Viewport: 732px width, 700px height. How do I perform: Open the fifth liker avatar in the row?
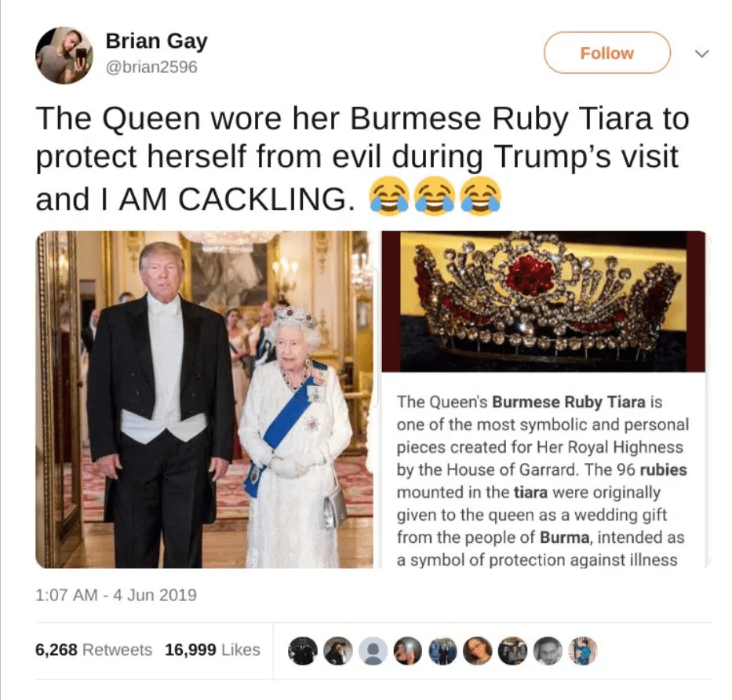coord(442,651)
